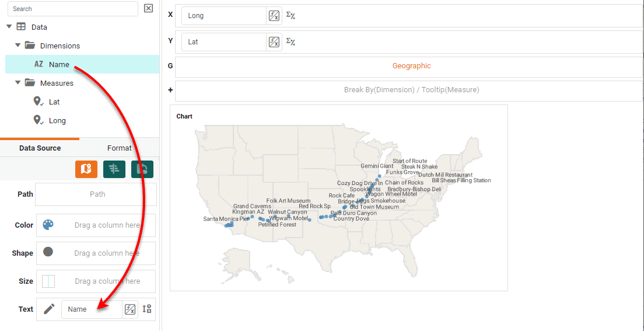Click into the Search input field
Image resolution: width=644 pixels, height=331 pixels.
[73, 9]
